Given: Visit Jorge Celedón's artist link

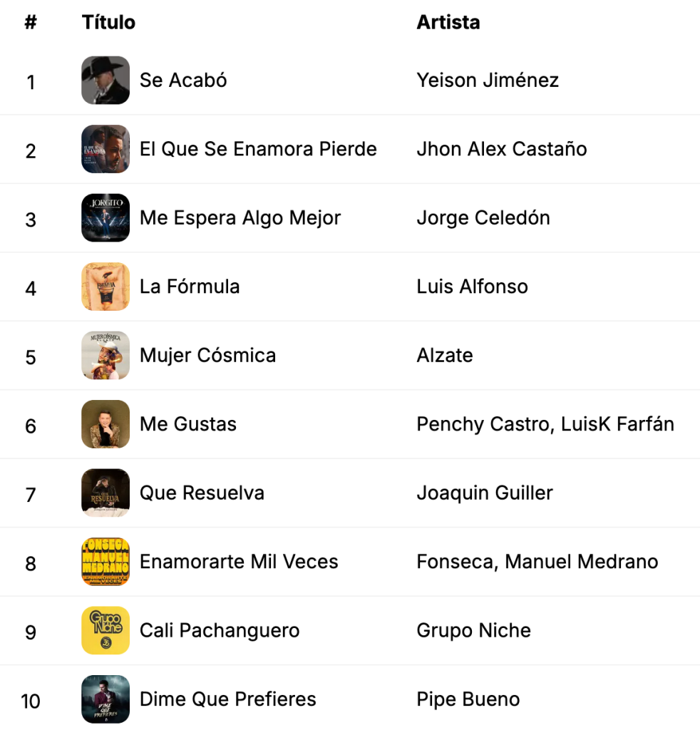Looking at the screenshot, I should click(483, 218).
